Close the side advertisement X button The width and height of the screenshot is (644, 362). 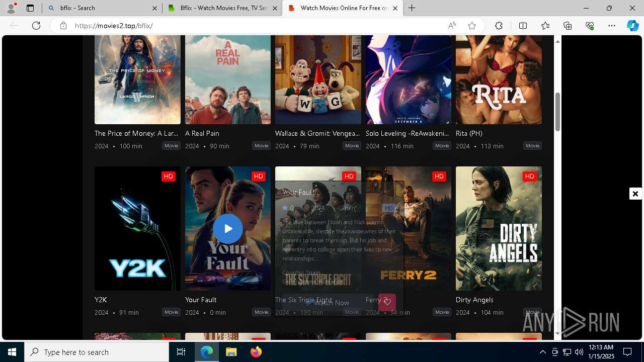click(x=635, y=194)
